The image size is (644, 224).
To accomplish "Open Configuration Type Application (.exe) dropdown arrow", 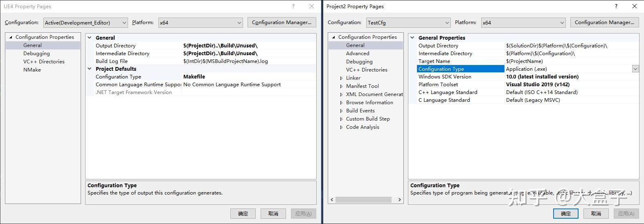I will [x=635, y=69].
